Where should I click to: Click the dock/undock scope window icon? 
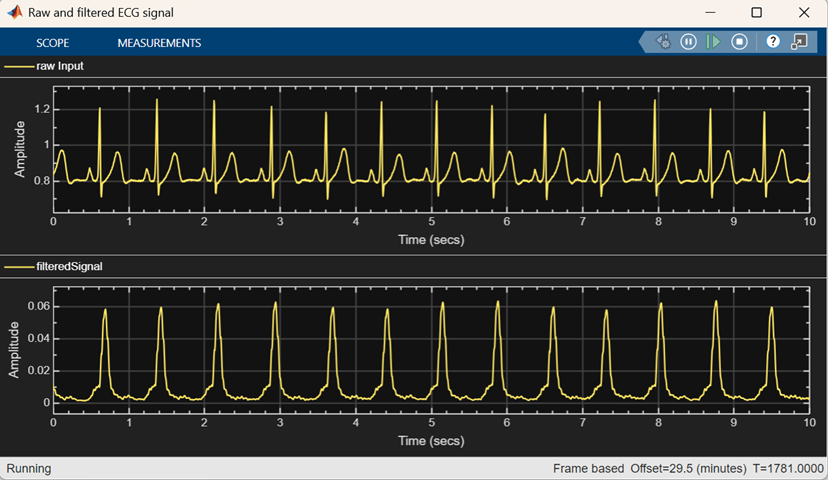point(798,42)
